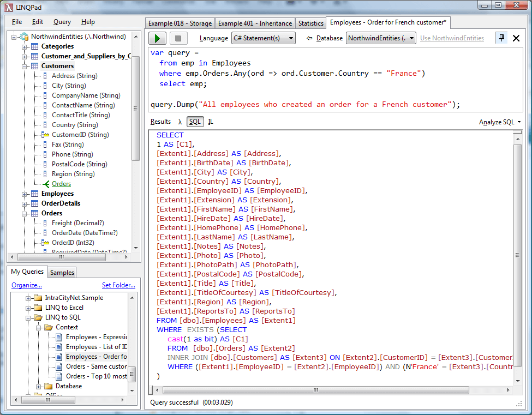Open the File menu
Image resolution: width=532 pixels, height=415 pixels.
tap(17, 22)
